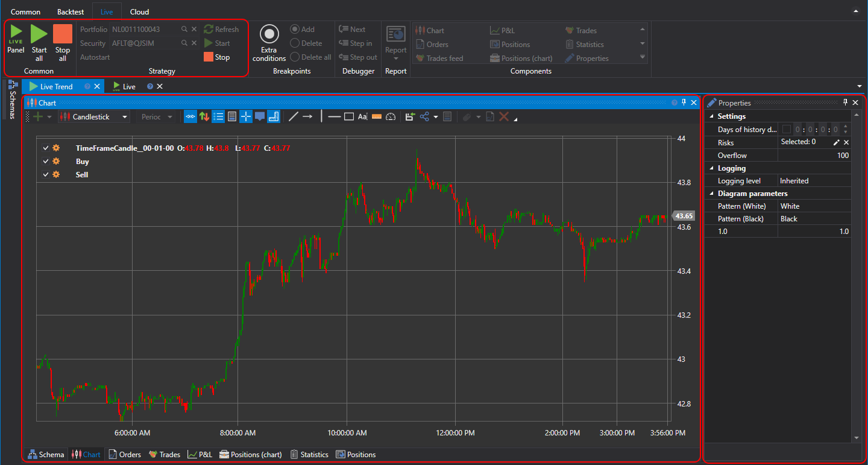Clear the Portfolio field
The width and height of the screenshot is (868, 465).
194,30
